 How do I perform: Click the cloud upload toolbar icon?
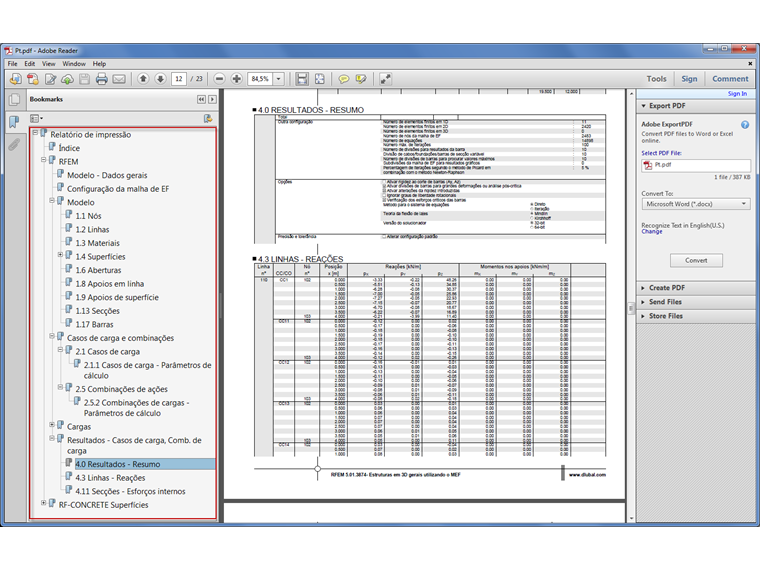[x=67, y=79]
